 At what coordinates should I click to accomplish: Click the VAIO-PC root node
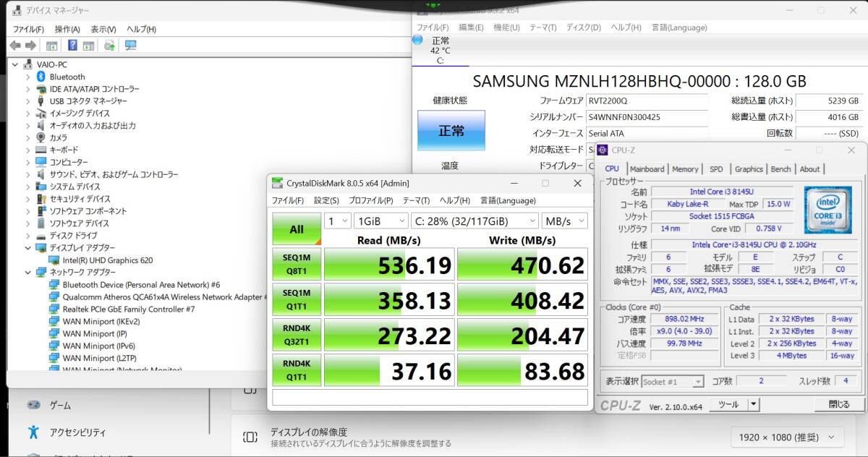tap(51, 64)
